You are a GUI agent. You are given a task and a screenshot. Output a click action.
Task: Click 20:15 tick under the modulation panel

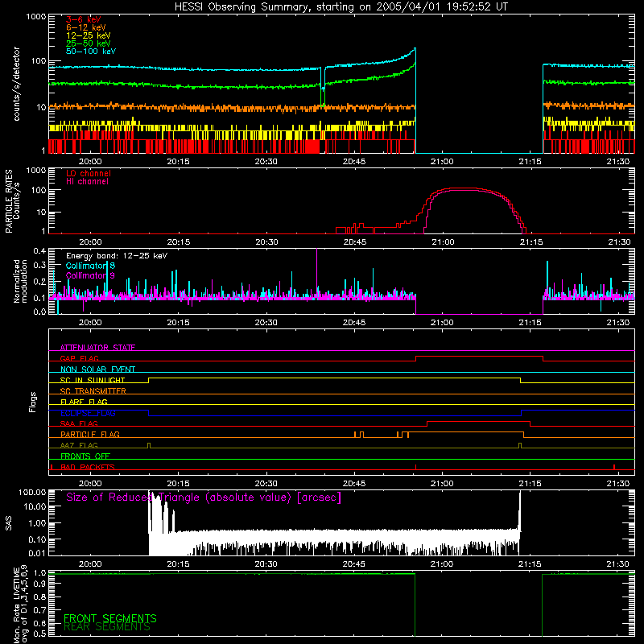coord(178,323)
